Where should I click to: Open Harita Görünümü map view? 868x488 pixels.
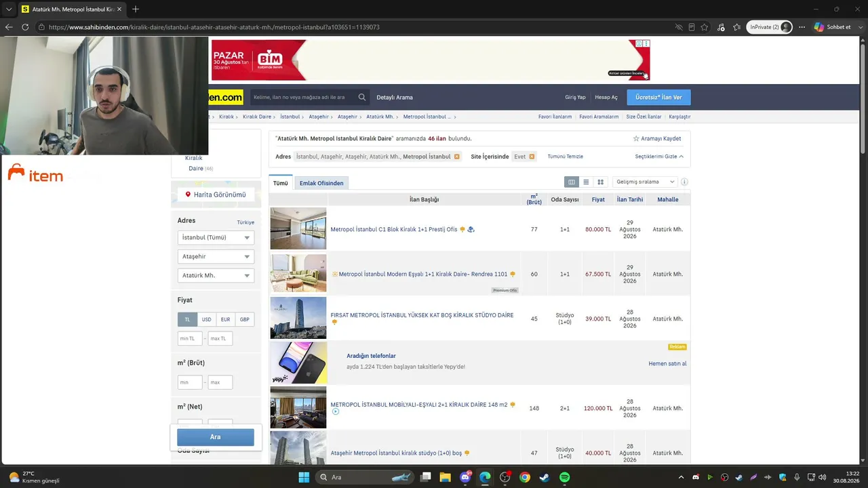coord(216,195)
